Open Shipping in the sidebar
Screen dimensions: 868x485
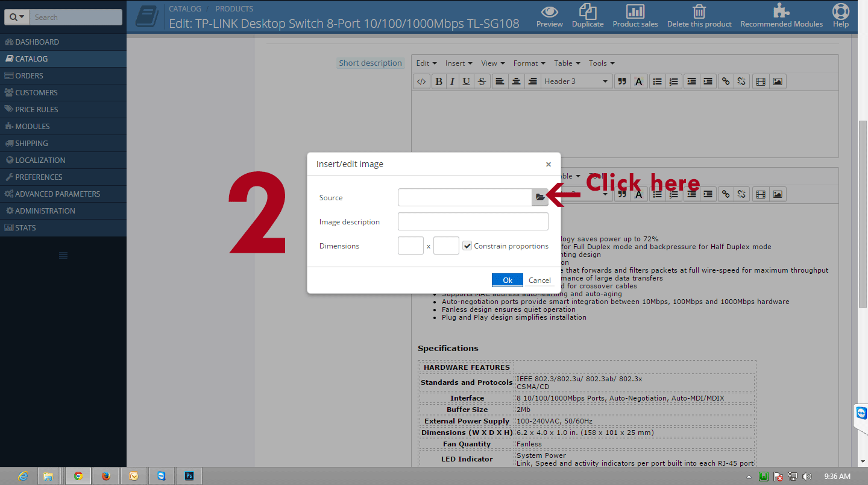tap(63, 143)
